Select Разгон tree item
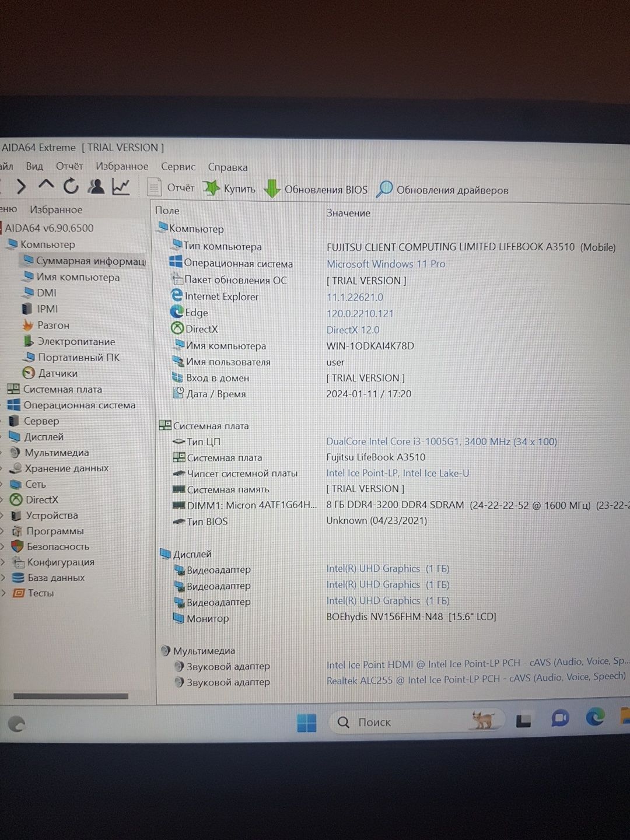 coord(46,325)
